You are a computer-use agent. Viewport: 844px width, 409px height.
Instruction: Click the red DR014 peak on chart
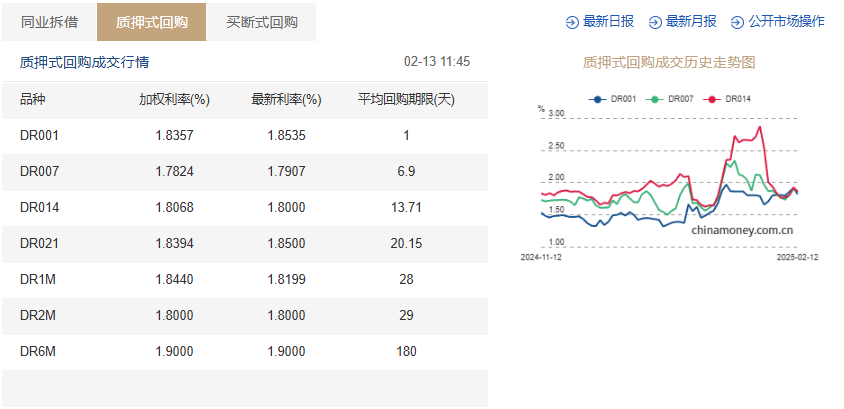coord(762,126)
